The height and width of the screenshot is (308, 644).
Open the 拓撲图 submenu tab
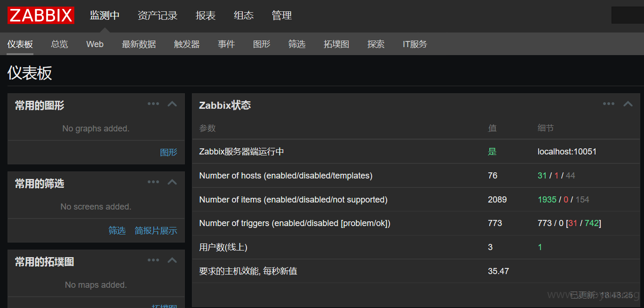(x=336, y=44)
